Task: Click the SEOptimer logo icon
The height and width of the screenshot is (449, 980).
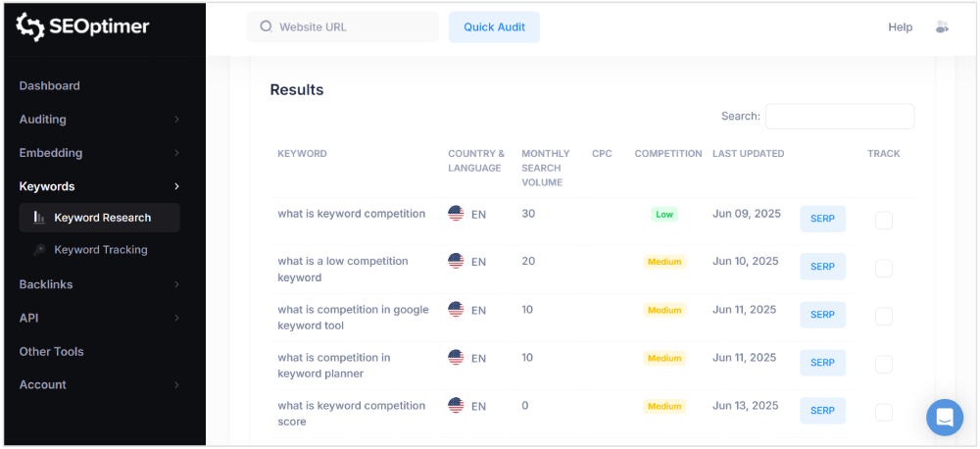Action: [31, 27]
